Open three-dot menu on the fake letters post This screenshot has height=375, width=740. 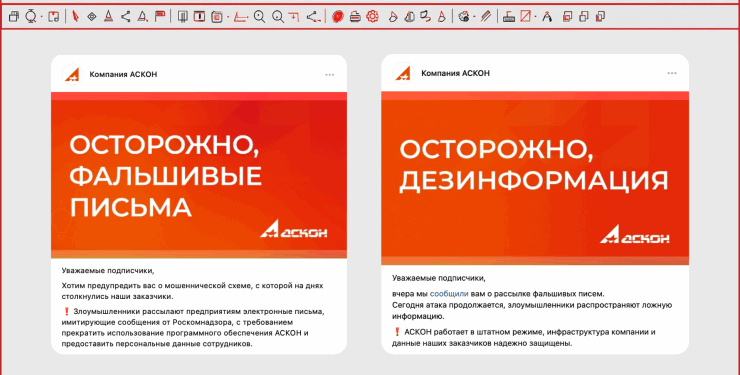(x=329, y=75)
